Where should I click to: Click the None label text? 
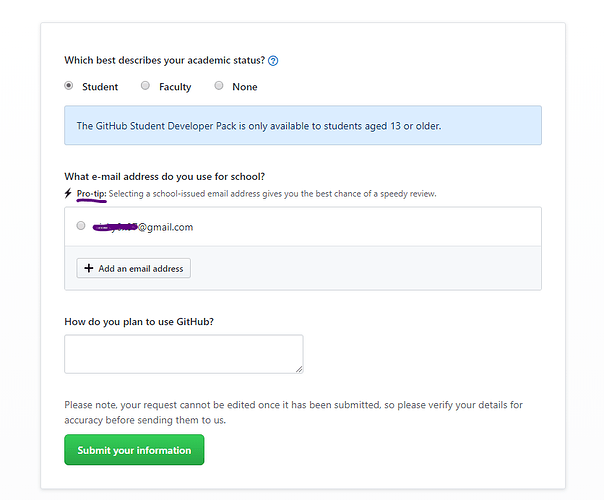pyautogui.click(x=245, y=87)
